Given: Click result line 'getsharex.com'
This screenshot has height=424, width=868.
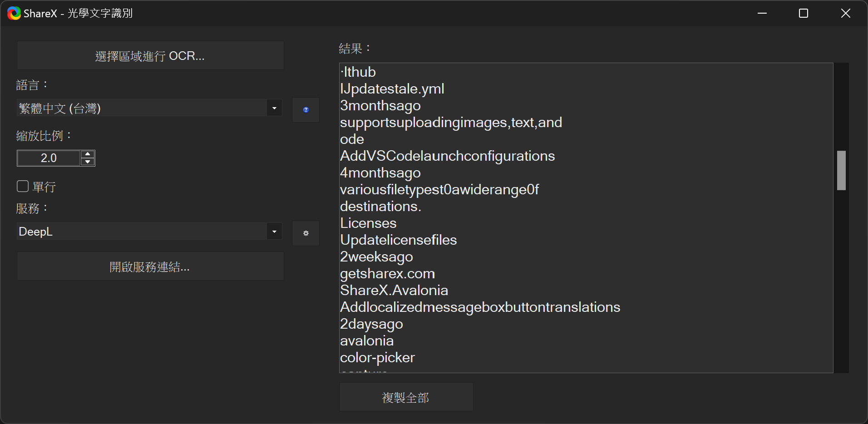Looking at the screenshot, I should (x=388, y=273).
